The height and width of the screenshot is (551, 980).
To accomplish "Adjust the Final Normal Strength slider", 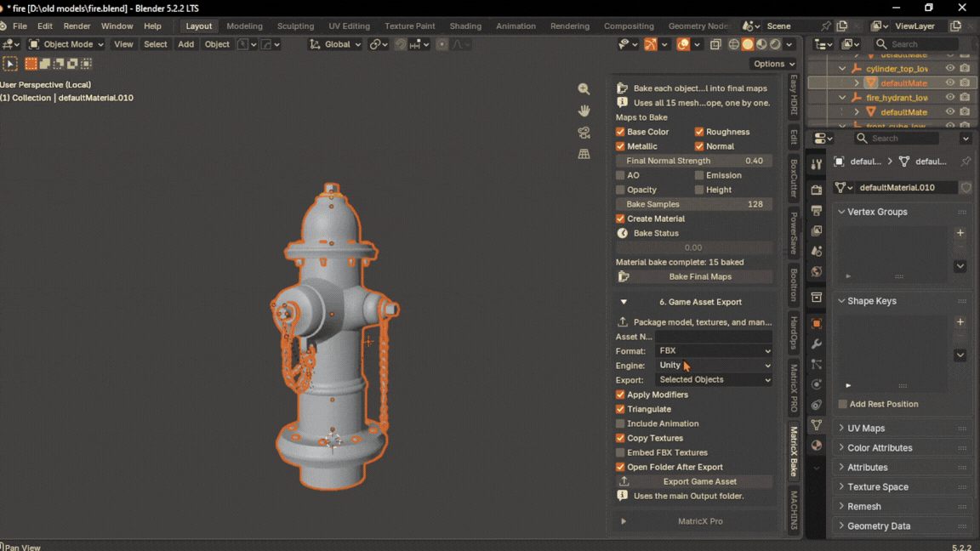I will point(694,162).
